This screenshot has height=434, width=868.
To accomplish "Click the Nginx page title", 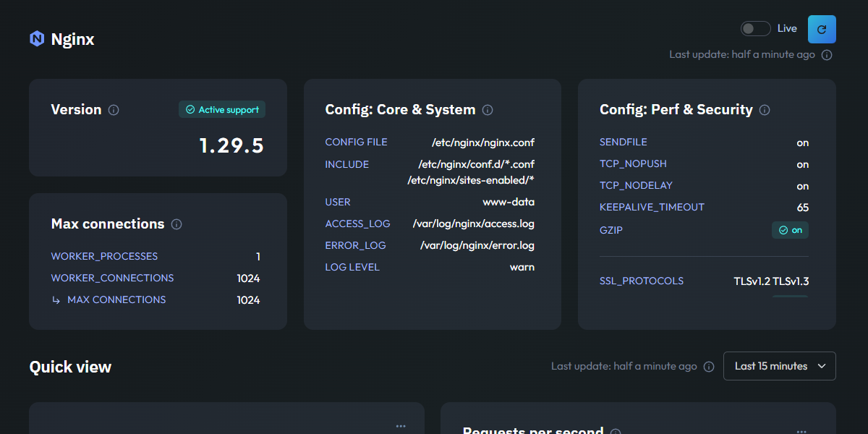I will click(72, 39).
